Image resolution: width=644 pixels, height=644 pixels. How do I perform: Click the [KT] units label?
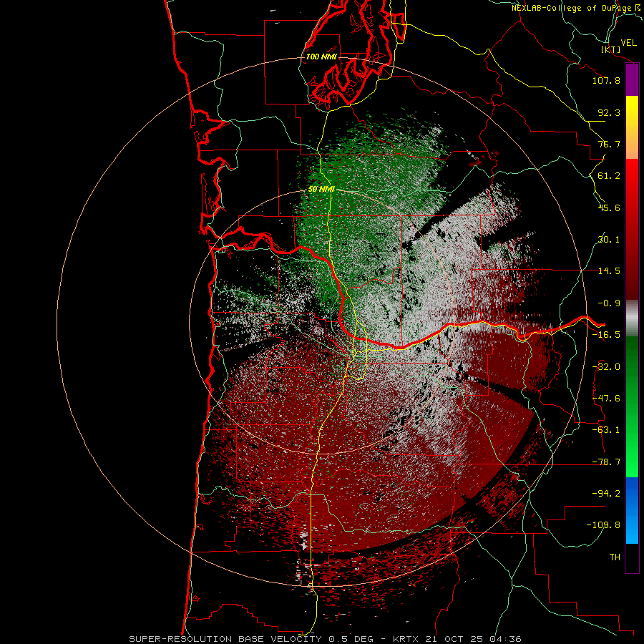[611, 49]
